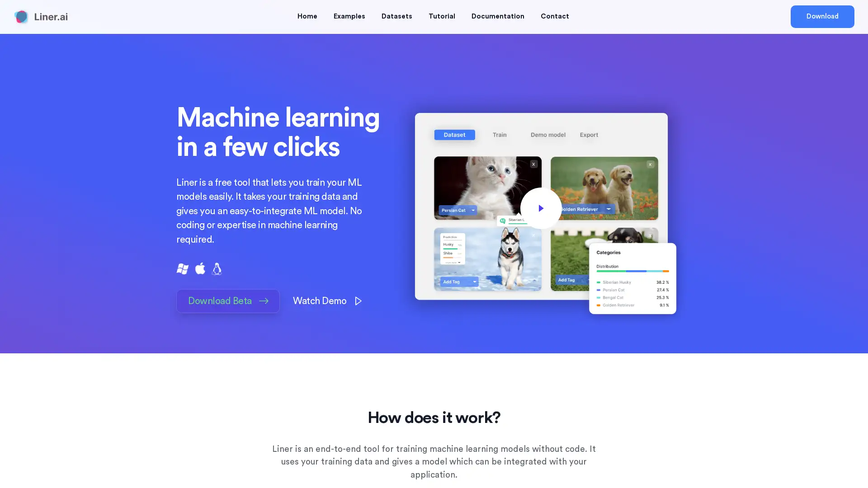The width and height of the screenshot is (868, 488).
Task: Click the Siberian Husky distribution color swatch
Action: [x=599, y=282]
